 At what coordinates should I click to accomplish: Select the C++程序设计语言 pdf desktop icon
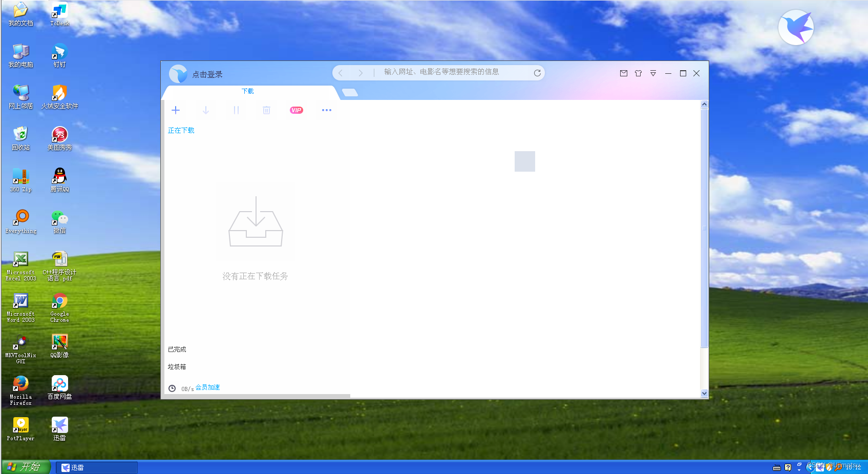tap(59, 266)
